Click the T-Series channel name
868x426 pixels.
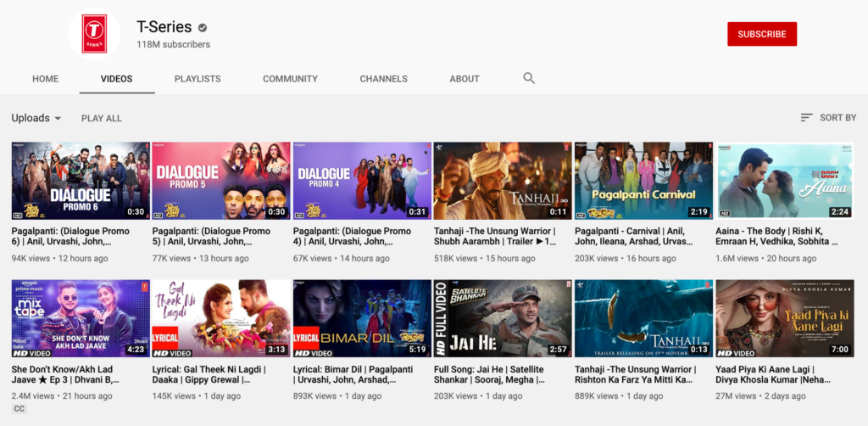(164, 26)
